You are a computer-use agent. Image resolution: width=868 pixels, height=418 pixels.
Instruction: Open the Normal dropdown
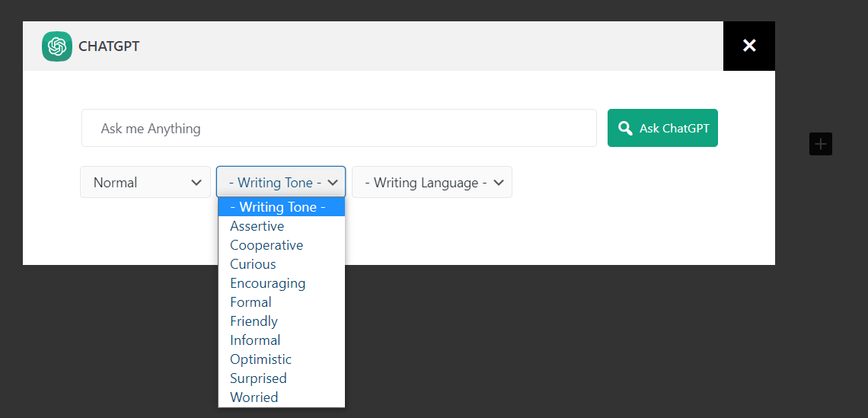point(145,182)
